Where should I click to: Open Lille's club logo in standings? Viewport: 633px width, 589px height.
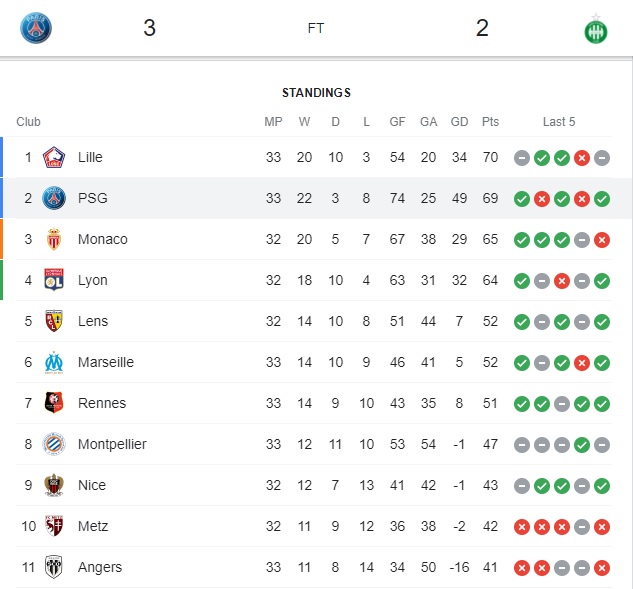(x=54, y=157)
